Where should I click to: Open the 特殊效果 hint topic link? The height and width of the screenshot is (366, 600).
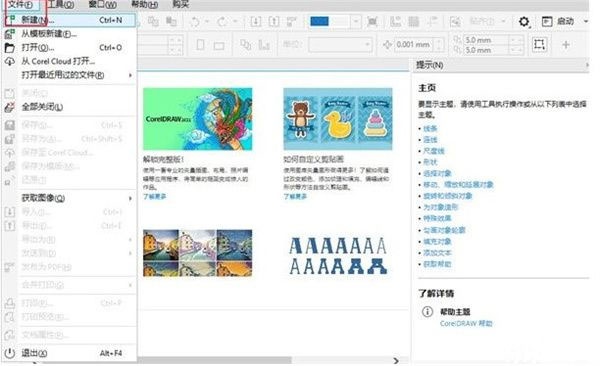(x=437, y=219)
